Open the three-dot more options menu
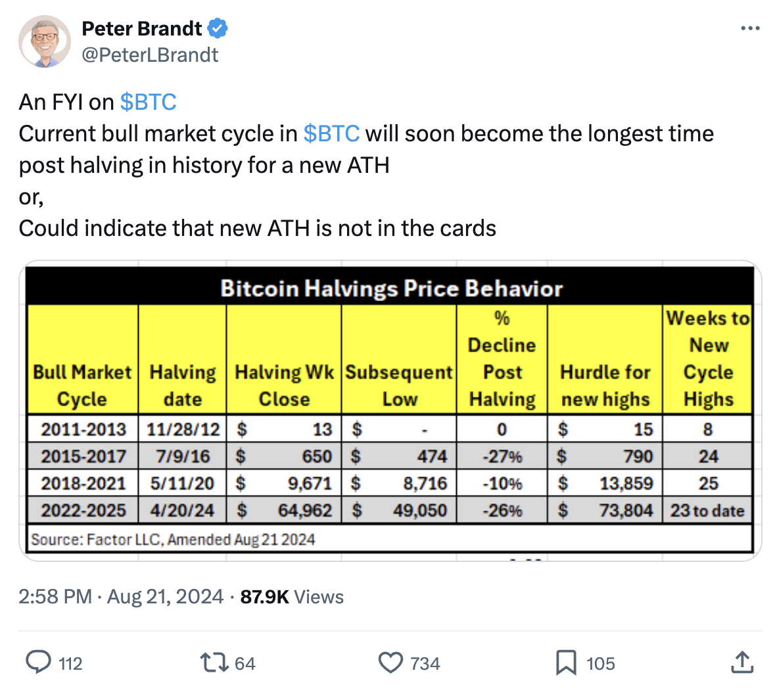The height and width of the screenshot is (700, 775). tap(750, 29)
